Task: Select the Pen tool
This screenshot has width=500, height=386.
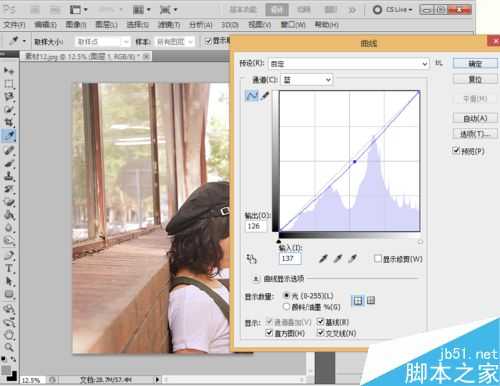Action: [x=9, y=256]
